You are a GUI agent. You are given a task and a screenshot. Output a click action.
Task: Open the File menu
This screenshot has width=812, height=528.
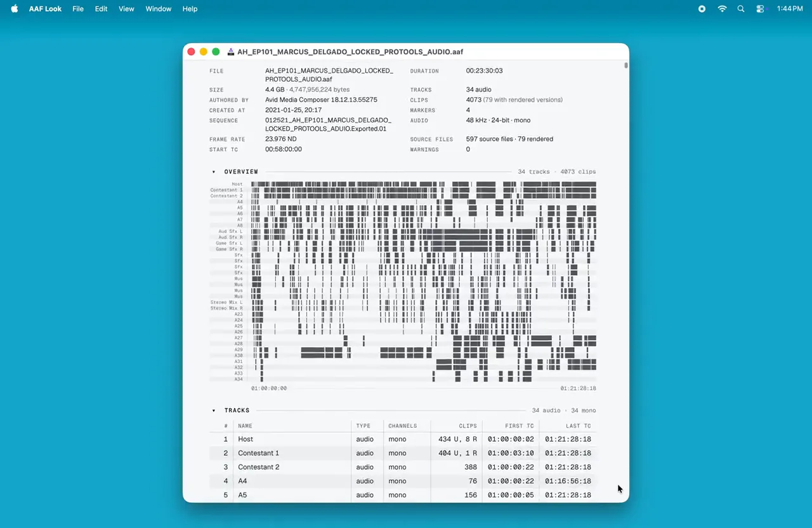click(78, 9)
